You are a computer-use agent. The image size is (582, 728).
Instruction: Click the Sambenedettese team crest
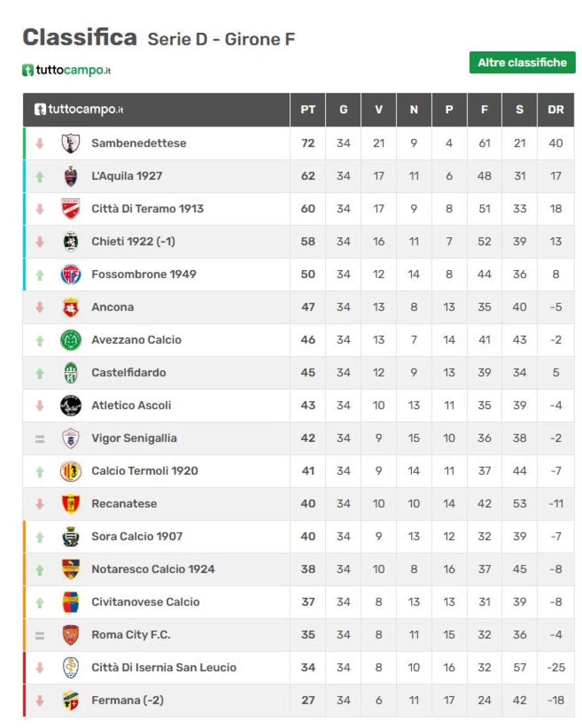70,143
